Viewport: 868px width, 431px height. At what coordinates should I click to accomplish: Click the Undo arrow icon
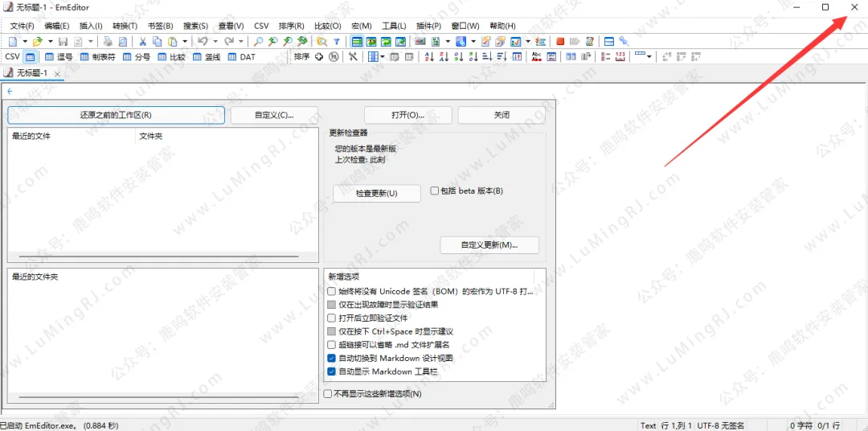203,41
